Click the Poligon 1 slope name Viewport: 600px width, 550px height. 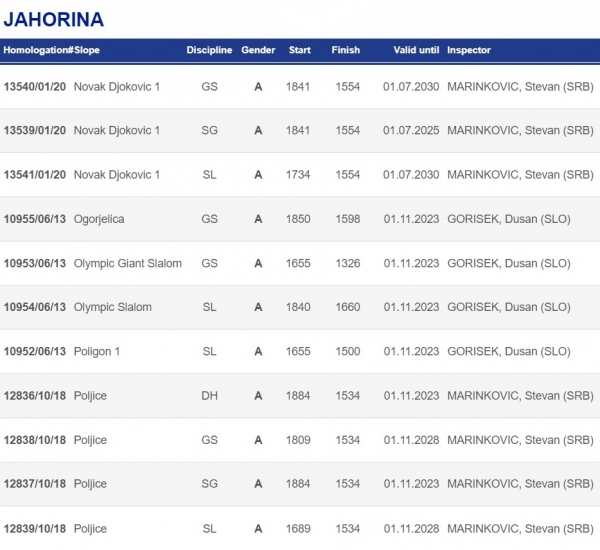click(97, 352)
